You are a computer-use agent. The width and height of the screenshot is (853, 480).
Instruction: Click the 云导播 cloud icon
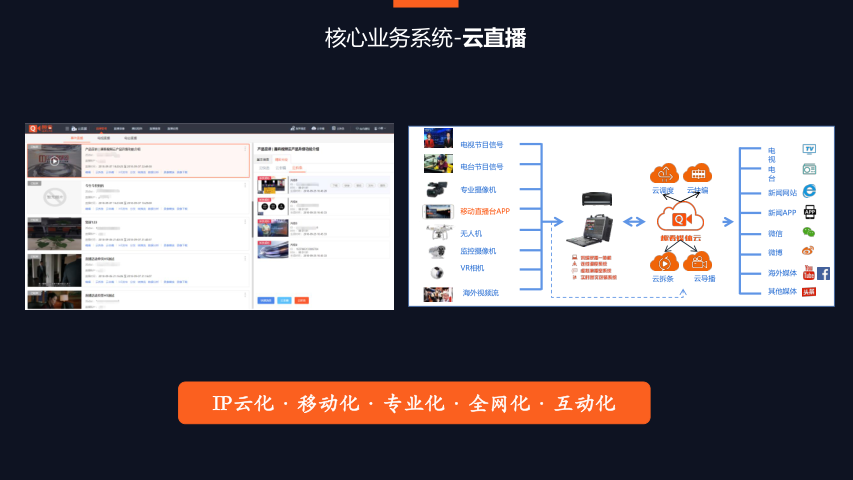(x=699, y=262)
